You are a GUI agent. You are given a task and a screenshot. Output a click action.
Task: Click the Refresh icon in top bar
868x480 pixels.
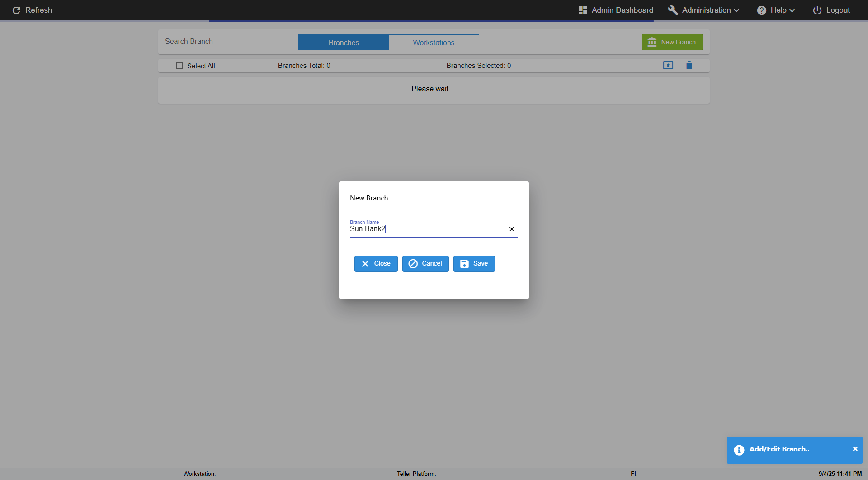16,10
